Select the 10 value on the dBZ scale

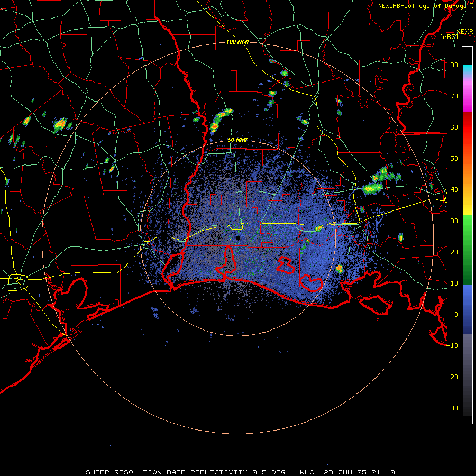pyautogui.click(x=454, y=283)
